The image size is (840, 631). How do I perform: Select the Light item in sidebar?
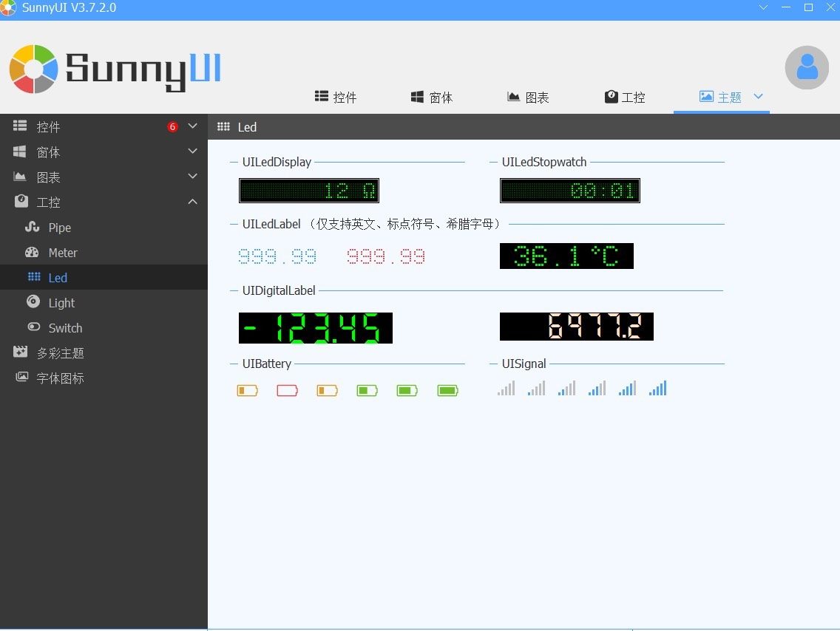(x=61, y=303)
